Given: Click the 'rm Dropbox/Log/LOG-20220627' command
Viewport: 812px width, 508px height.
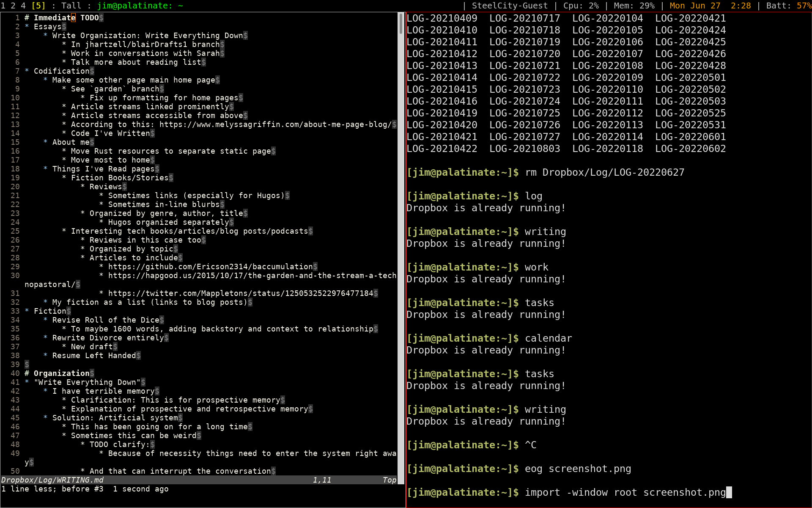Looking at the screenshot, I should [x=605, y=172].
